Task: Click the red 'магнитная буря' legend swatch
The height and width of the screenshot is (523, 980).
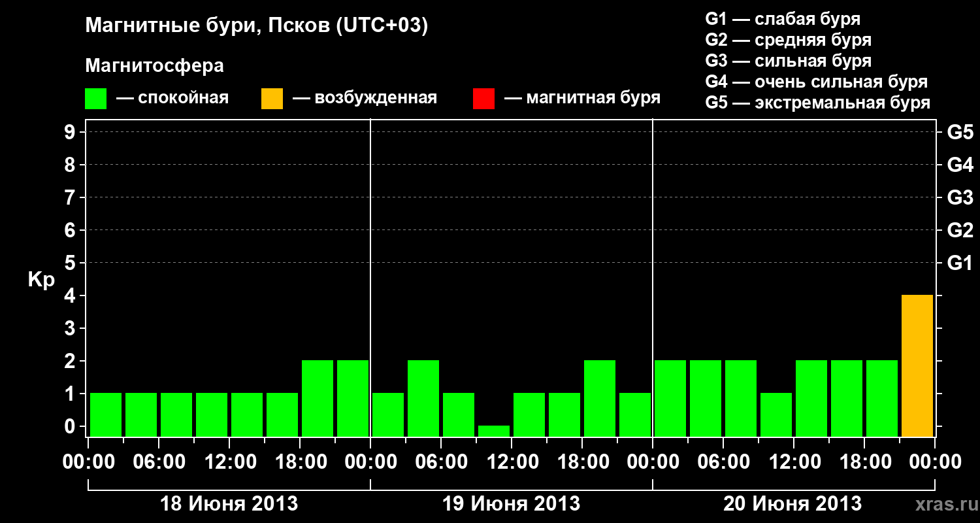Action: pyautogui.click(x=483, y=99)
